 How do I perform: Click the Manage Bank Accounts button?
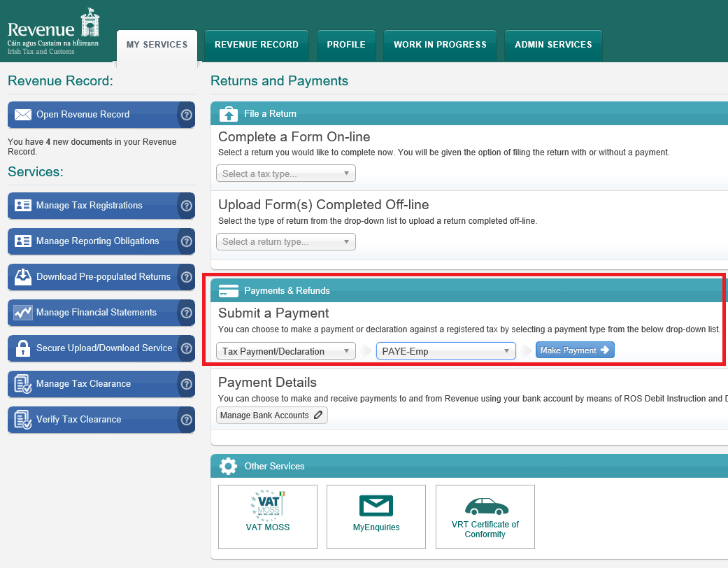point(271,416)
